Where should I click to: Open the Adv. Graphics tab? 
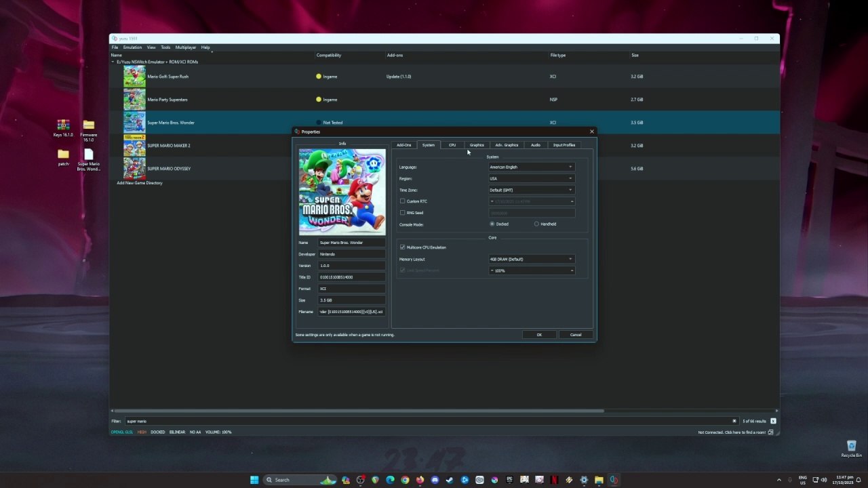click(507, 145)
